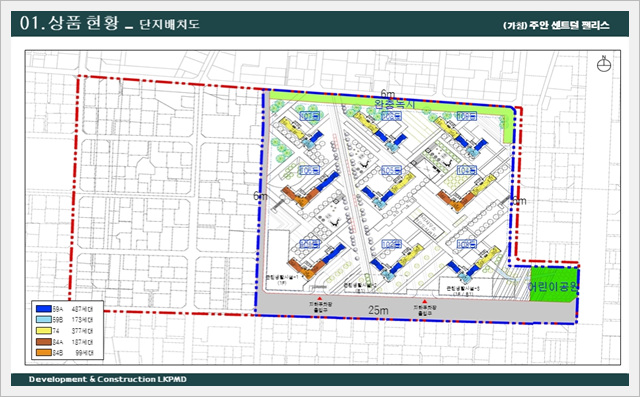This screenshot has height=397, width=640.
Task: Click the 107동 building label
Action: pyautogui.click(x=309, y=116)
